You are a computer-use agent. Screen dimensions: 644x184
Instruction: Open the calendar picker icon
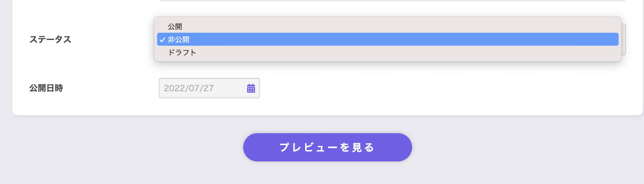click(251, 88)
